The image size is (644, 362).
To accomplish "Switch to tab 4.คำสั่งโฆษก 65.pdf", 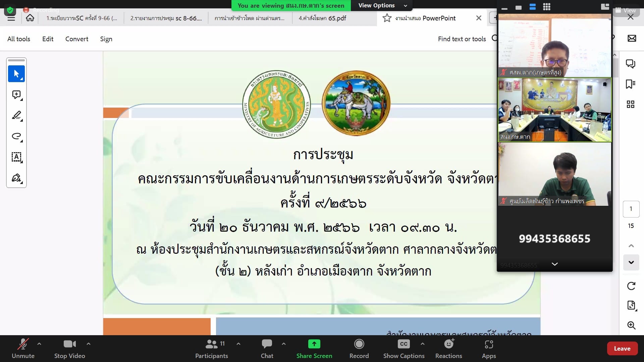I will 322,18.
